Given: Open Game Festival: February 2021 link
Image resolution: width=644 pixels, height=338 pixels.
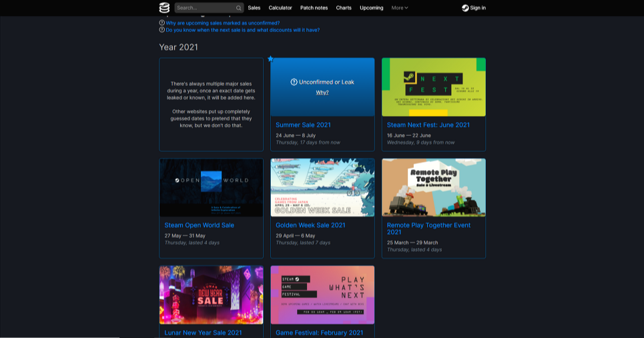Looking at the screenshot, I should click(320, 333).
